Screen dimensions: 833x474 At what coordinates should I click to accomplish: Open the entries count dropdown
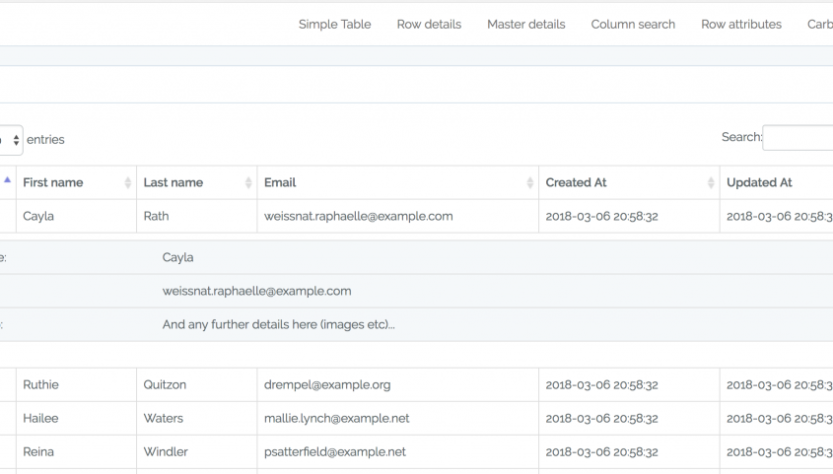(11, 140)
